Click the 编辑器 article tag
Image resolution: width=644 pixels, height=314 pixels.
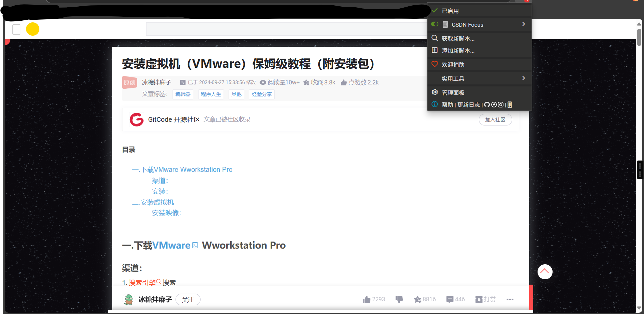[x=183, y=94]
